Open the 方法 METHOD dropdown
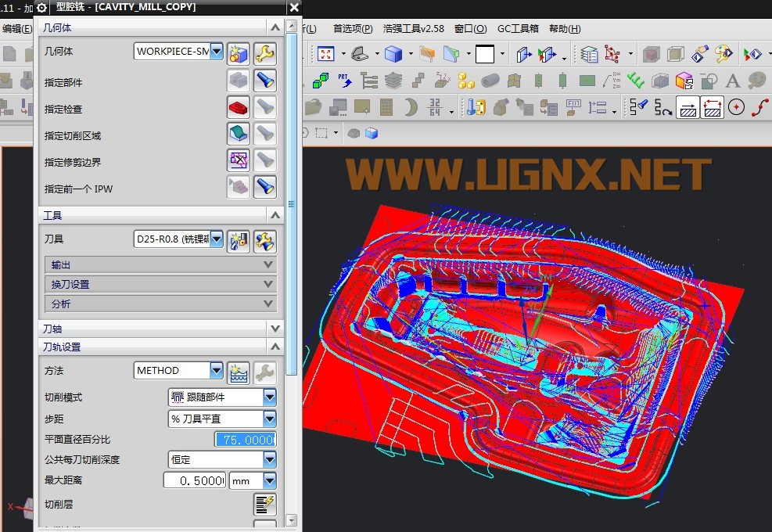 pyautogui.click(x=217, y=370)
